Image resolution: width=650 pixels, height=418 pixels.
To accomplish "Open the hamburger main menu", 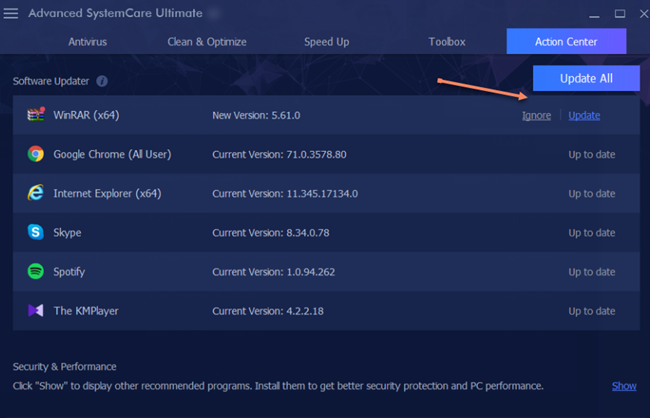I will (x=11, y=14).
